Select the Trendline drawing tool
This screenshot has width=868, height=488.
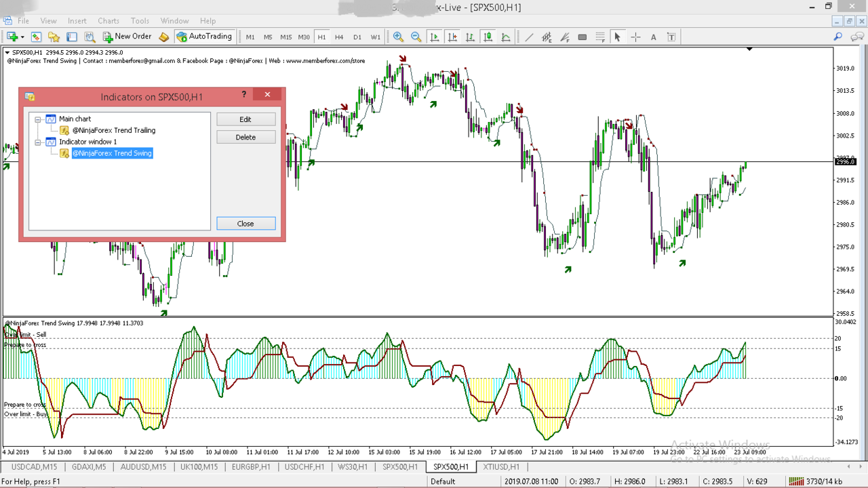click(529, 37)
